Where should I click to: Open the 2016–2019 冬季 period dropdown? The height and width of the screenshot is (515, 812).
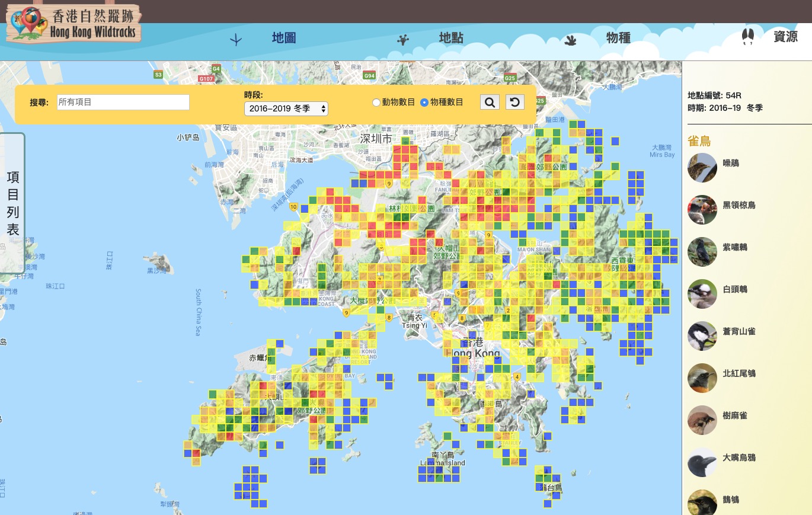(286, 109)
